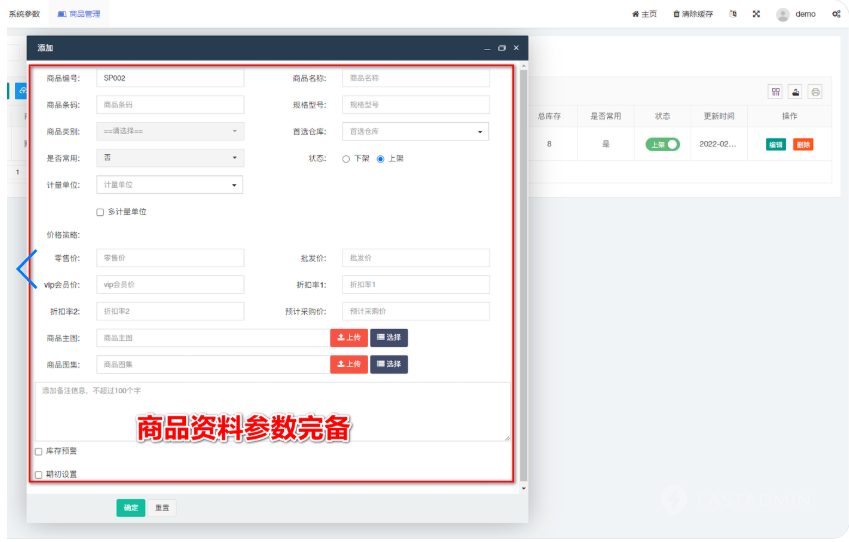
Task: Click the 商品名称 input field
Action: pyautogui.click(x=415, y=77)
